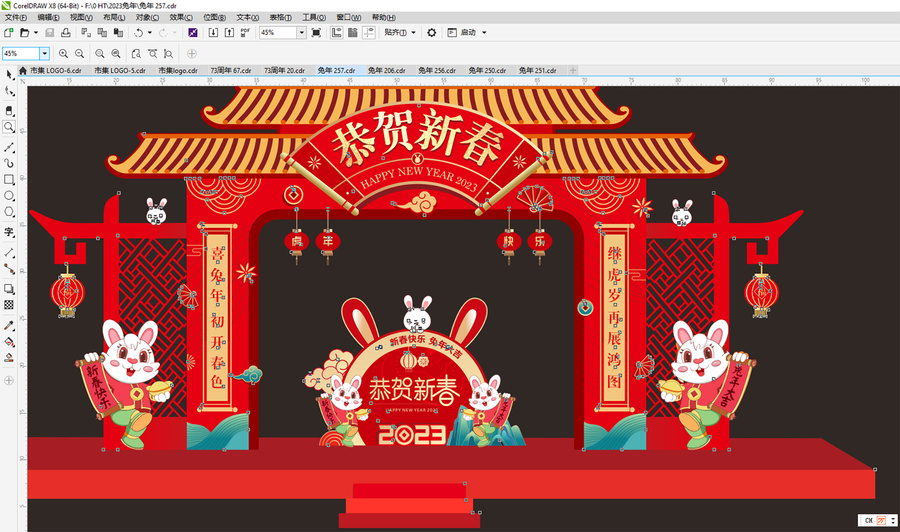Click the Print icon in toolbar
The image size is (900, 532).
tap(66, 33)
